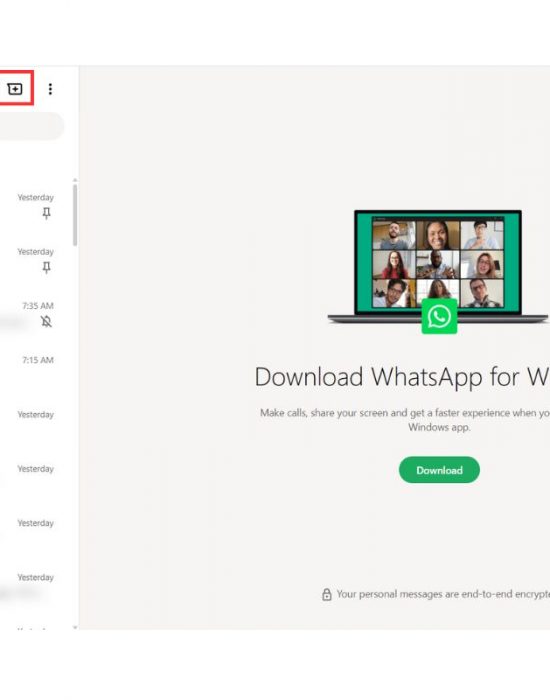Click the new chat icon highlighted in red

(x=15, y=89)
